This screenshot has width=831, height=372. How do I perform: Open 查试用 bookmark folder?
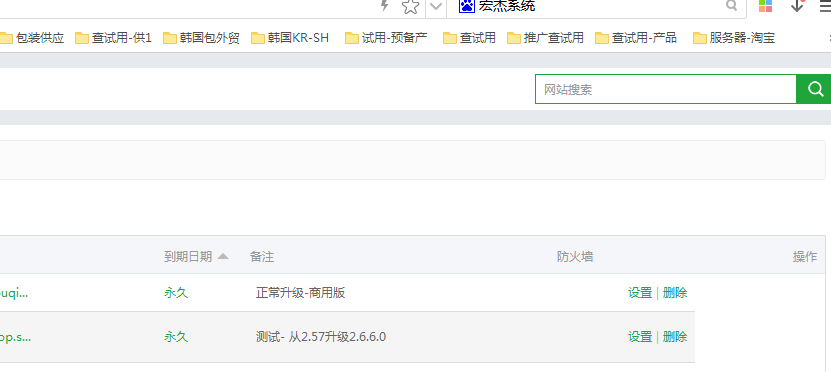click(469, 38)
